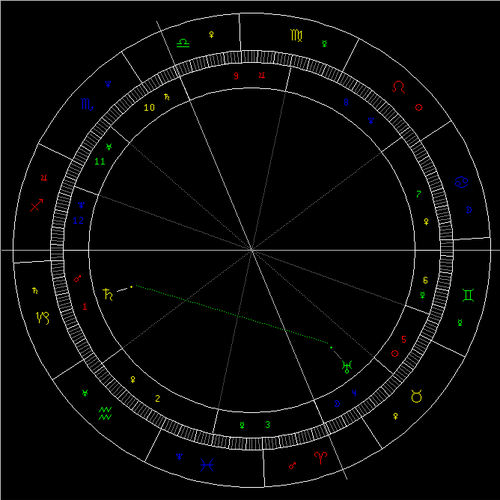The image size is (500, 500).
Task: Select Venus glyph beside the Libra sign
Action: [x=211, y=34]
